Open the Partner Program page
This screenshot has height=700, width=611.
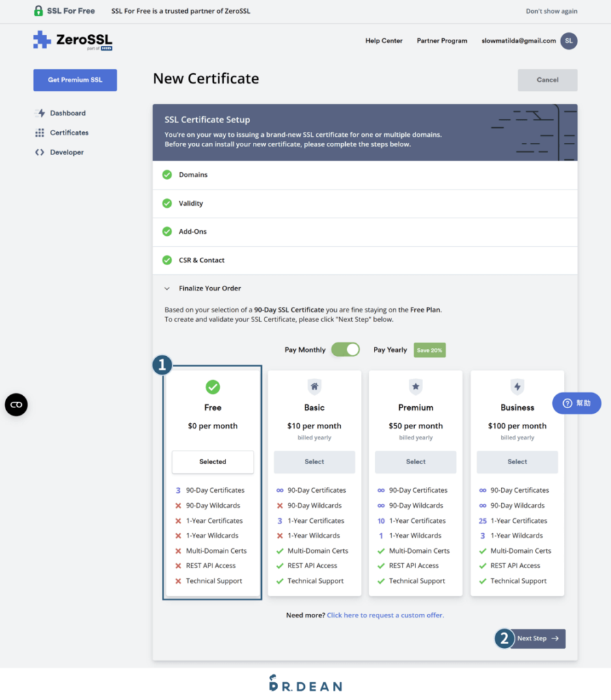point(442,41)
